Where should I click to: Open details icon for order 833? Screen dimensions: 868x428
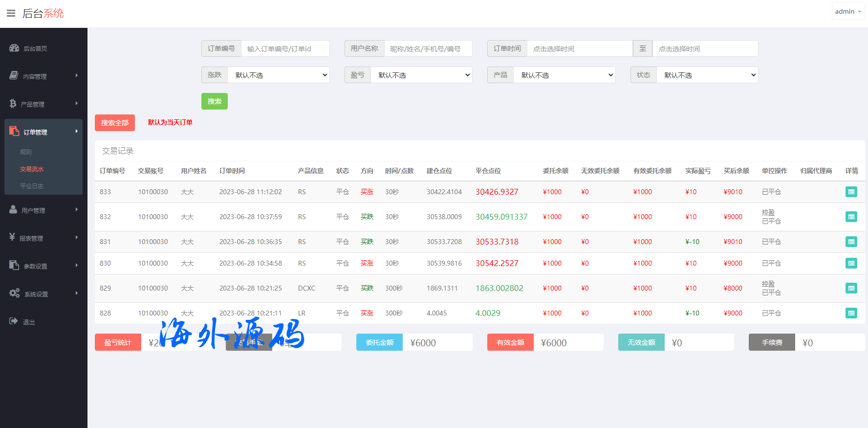851,192
